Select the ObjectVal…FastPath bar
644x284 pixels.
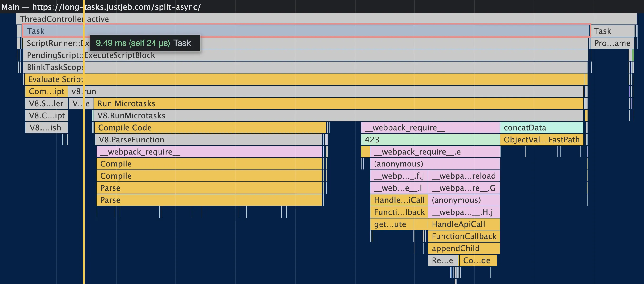[542, 140]
